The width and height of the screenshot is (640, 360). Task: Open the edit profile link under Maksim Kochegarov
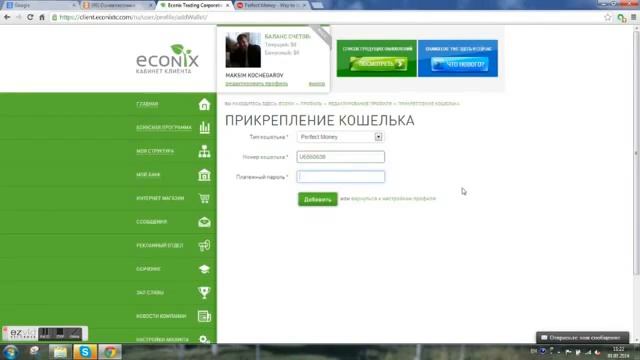point(256,84)
